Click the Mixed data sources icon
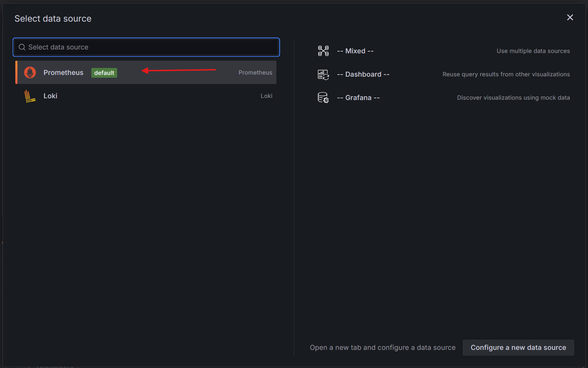 pos(323,51)
